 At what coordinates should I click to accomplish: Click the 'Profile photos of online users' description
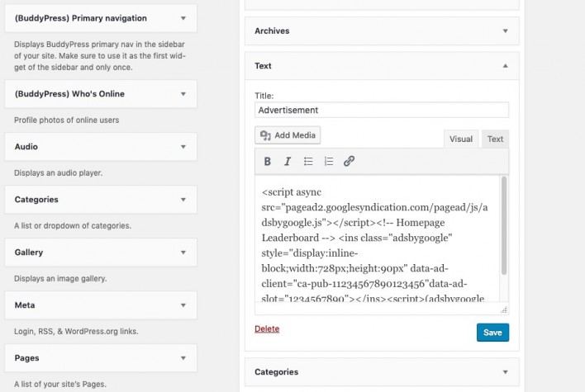tap(66, 120)
